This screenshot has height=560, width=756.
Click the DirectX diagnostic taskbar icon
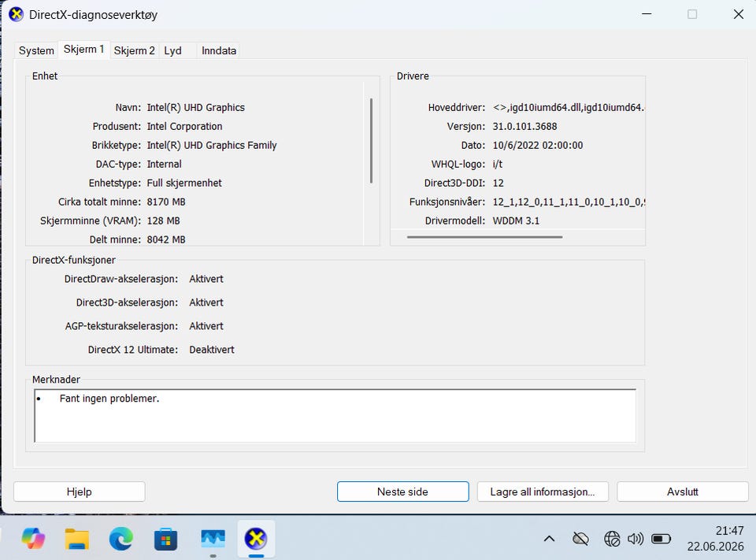pos(256,538)
